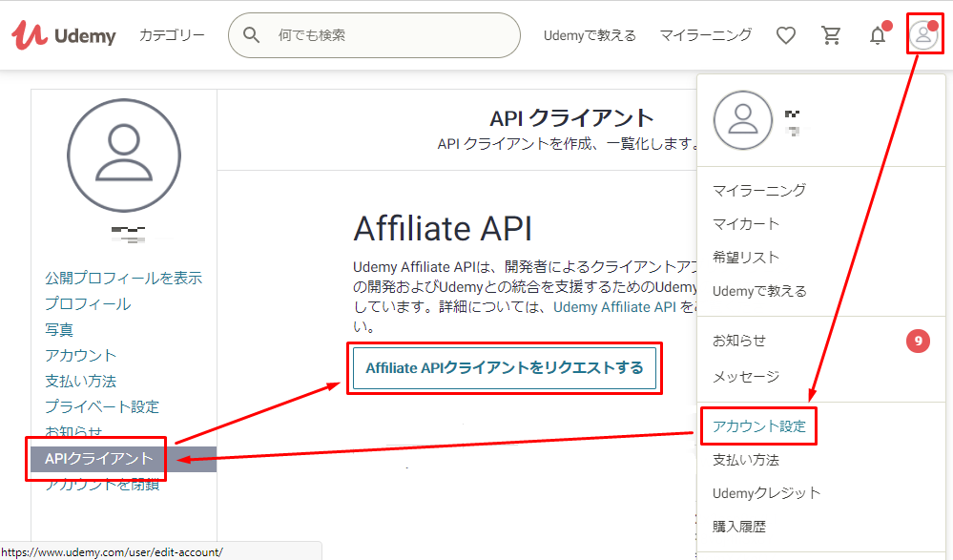
Task: Open the notifications bell icon
Action: [878, 35]
